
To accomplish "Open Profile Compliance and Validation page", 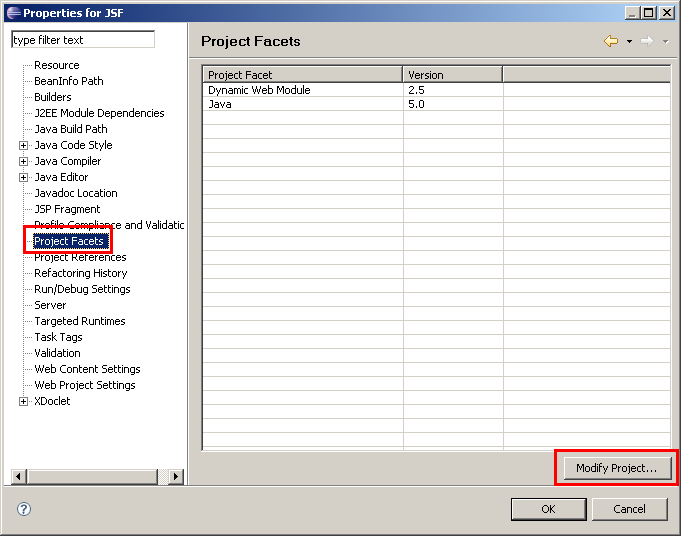I will pos(109,225).
